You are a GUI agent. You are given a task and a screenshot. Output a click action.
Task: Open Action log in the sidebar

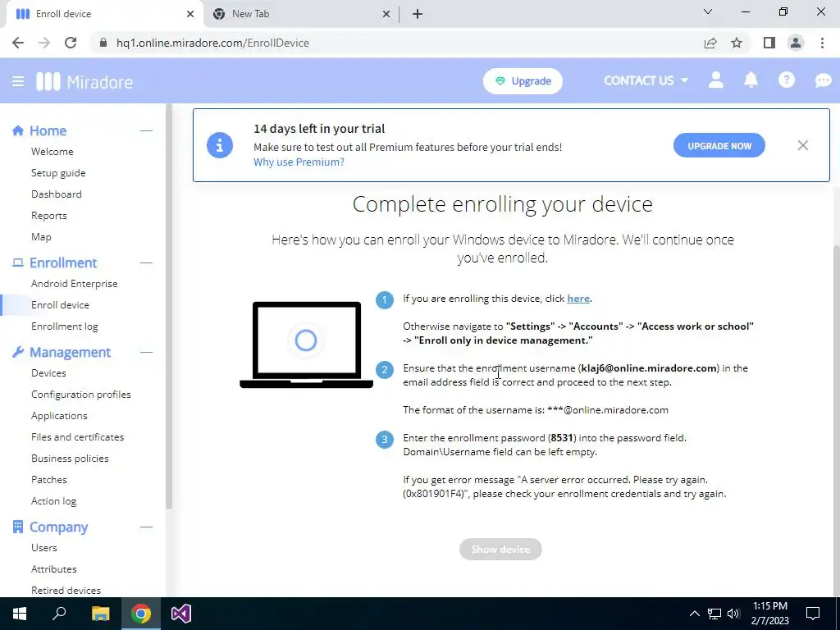53,501
